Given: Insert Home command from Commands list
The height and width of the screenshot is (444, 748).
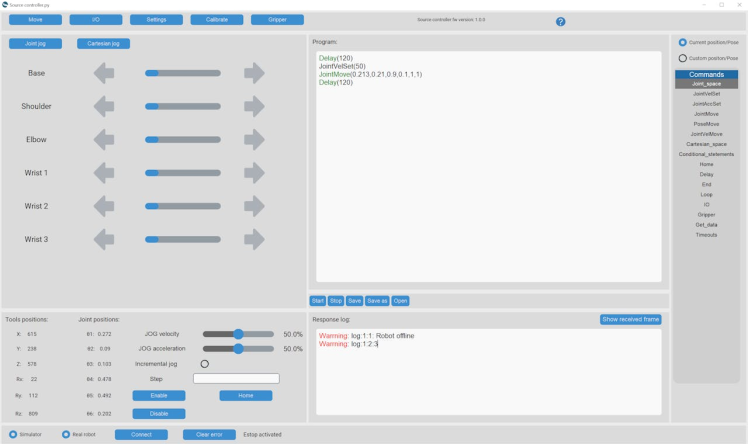Looking at the screenshot, I should [706, 164].
